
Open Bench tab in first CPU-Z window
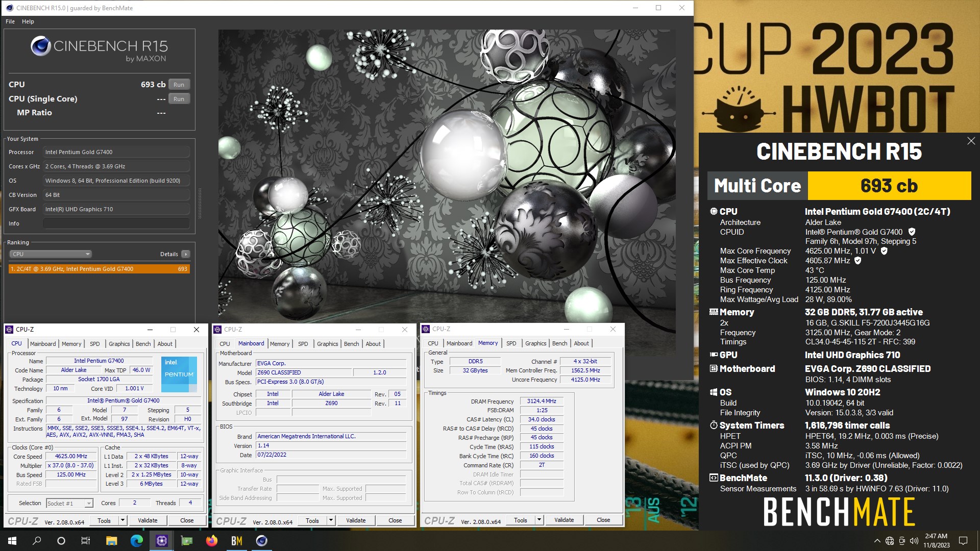coord(143,344)
